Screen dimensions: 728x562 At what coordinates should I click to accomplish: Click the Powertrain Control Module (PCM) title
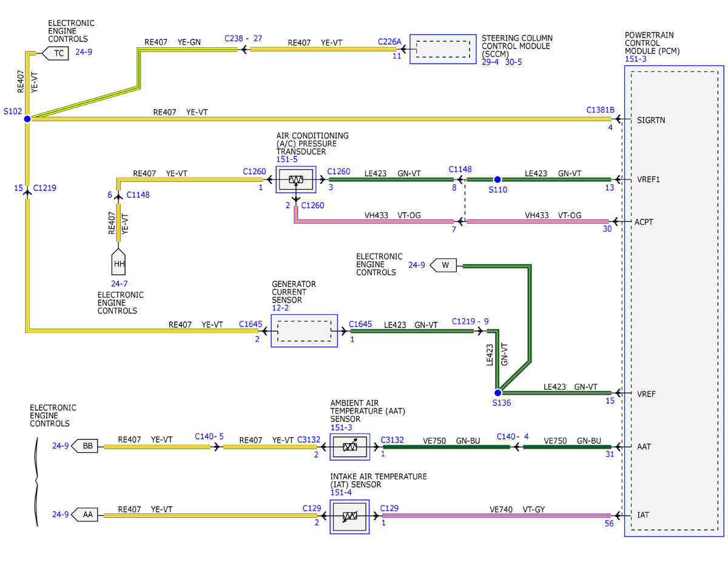(652, 43)
